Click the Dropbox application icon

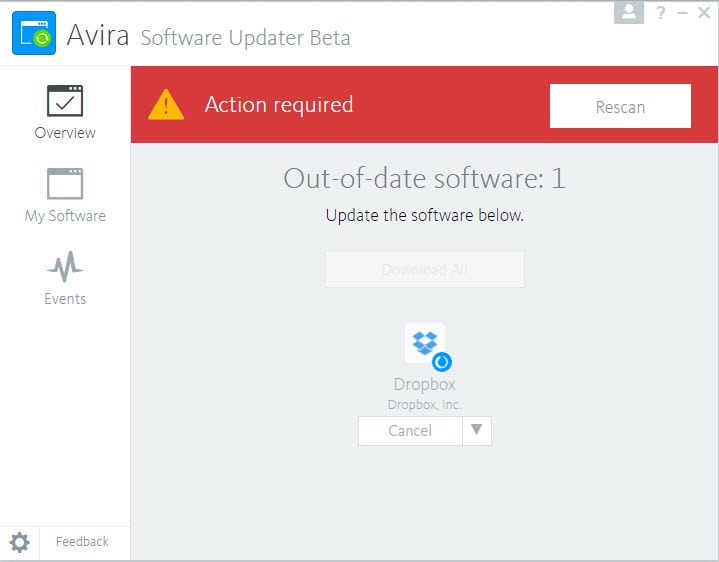click(x=425, y=343)
